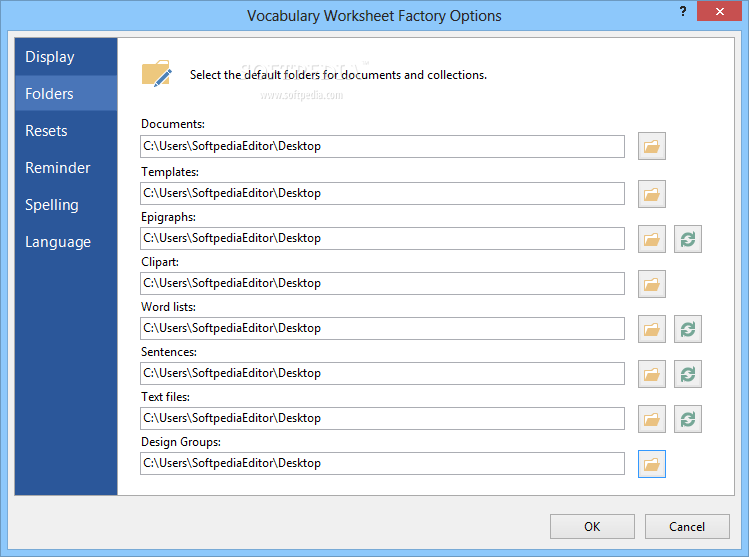Screen dimensions: 749x557
Task: Refresh the Epigraphs collection
Action: [688, 239]
